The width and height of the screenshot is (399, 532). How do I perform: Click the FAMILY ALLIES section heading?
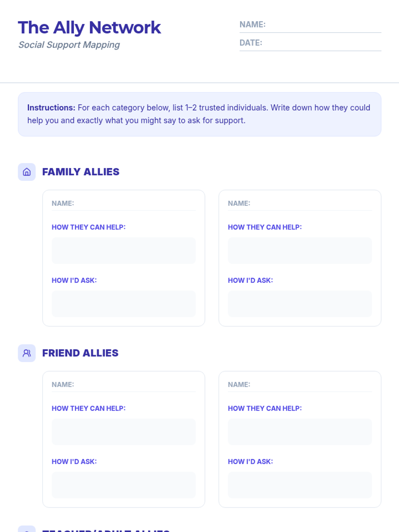pos(81,172)
